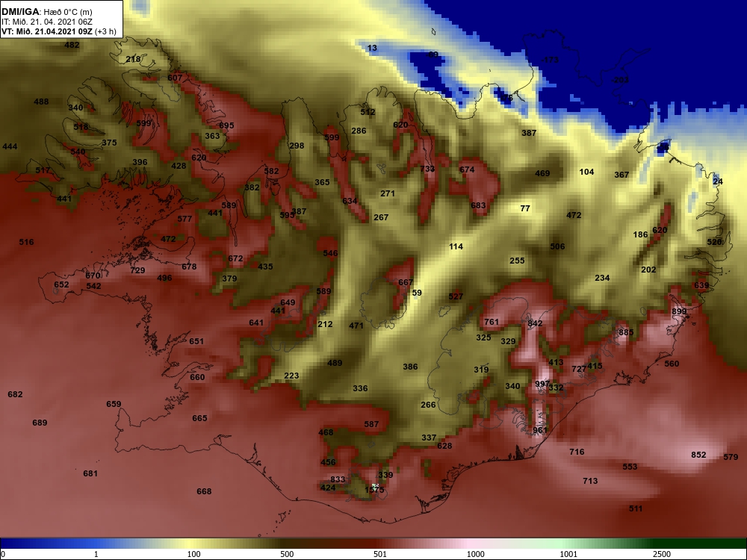Click the map value 77
Image resolution: width=747 pixels, height=560 pixels.
tap(525, 208)
